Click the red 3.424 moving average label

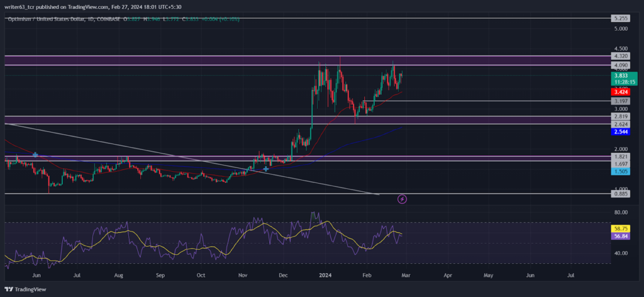pyautogui.click(x=620, y=92)
